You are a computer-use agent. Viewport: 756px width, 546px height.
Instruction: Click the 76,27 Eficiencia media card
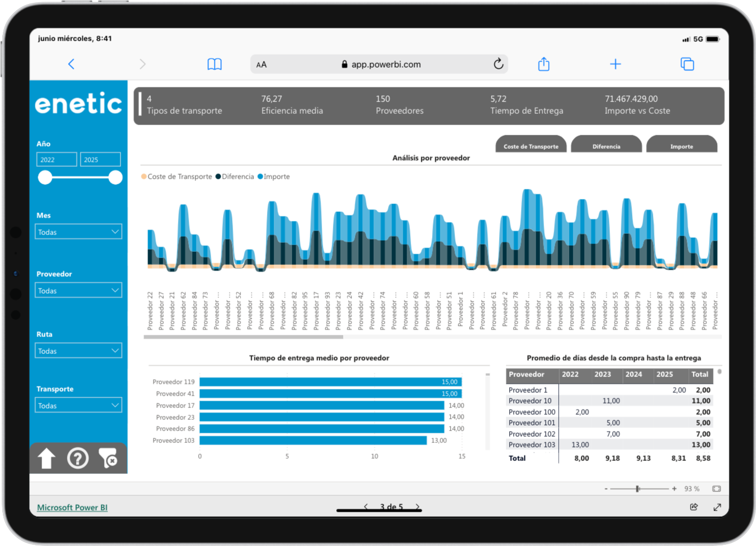coord(292,105)
